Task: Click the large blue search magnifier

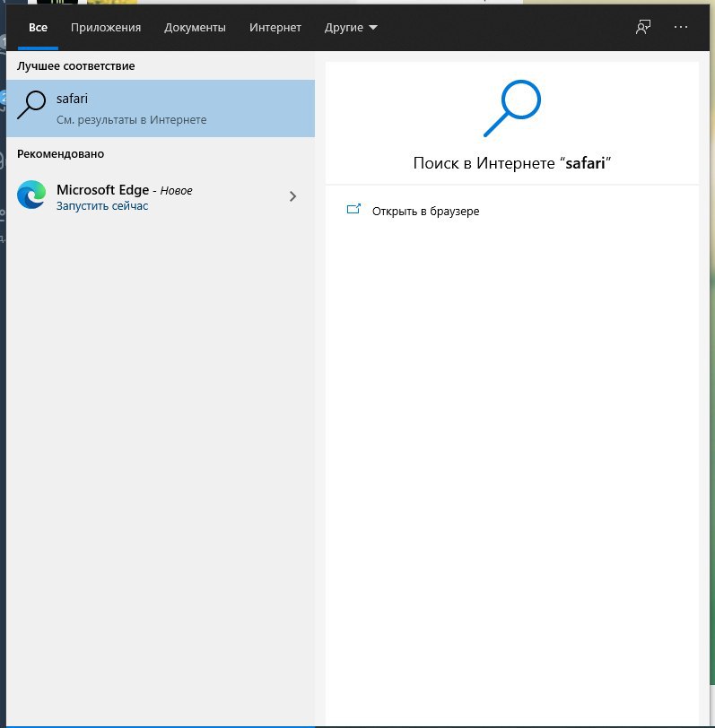Action: pyautogui.click(x=511, y=108)
